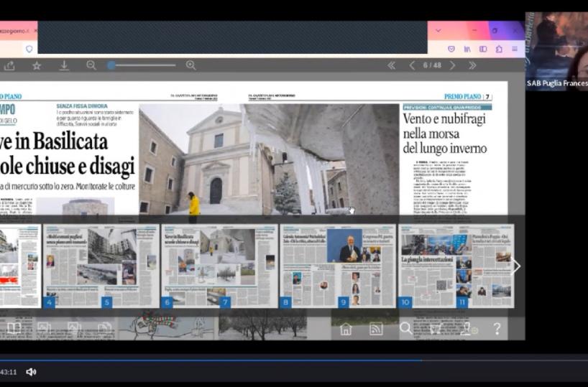Open thumbnail of pages 6-7
This screenshot has height=387, width=588.
pyautogui.click(x=219, y=266)
